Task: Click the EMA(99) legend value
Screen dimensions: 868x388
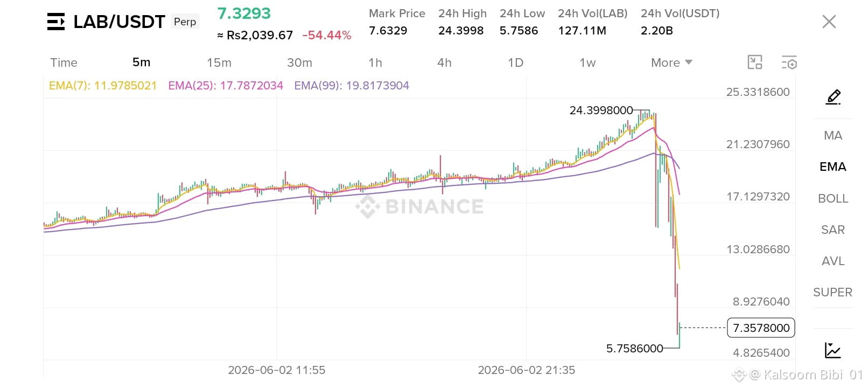Action: tap(352, 86)
